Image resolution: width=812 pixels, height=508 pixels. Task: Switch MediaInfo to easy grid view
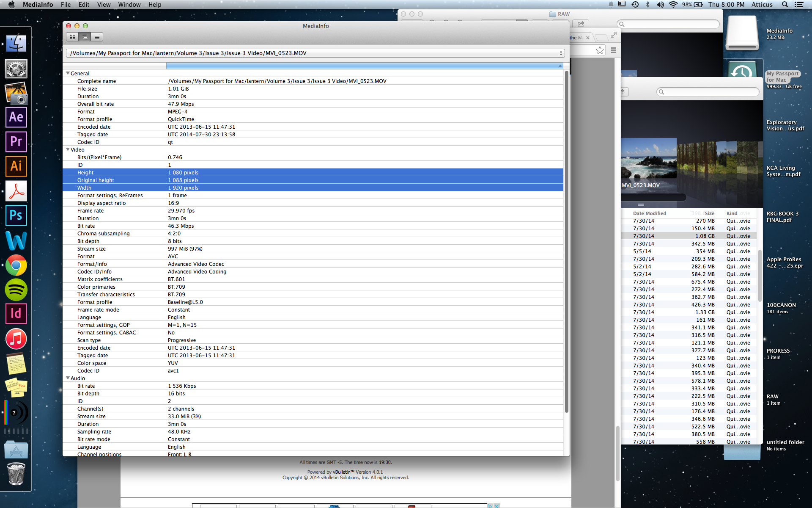[x=72, y=37]
